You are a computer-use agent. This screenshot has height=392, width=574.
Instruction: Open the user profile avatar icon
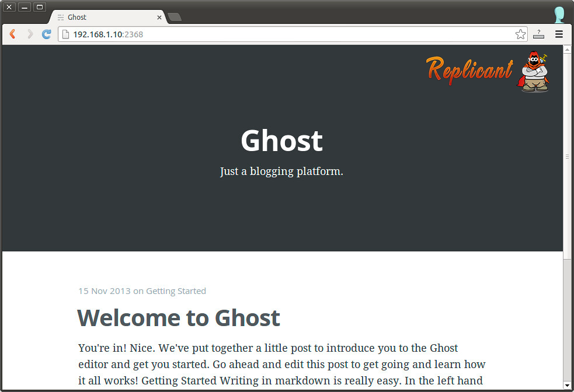tap(559, 15)
